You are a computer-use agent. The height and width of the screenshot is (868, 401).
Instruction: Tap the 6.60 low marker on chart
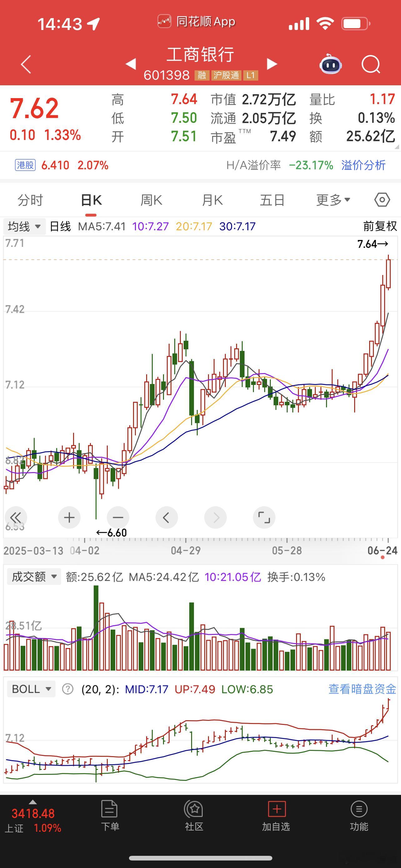111,533
